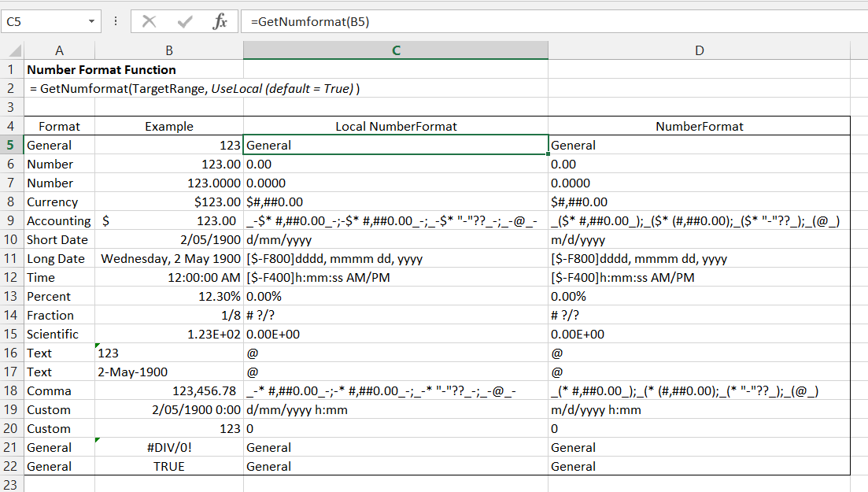The image size is (868, 492).
Task: Select the 12.30% Percent example cell
Action: pos(168,296)
